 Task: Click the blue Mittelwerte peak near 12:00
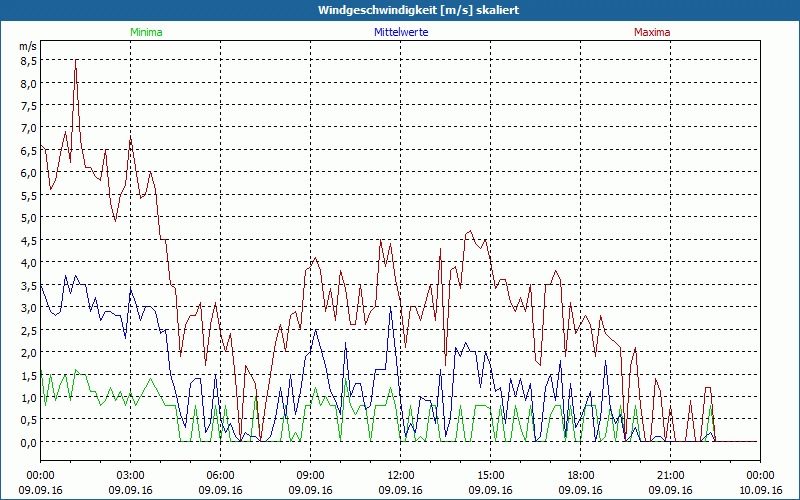click(390, 307)
